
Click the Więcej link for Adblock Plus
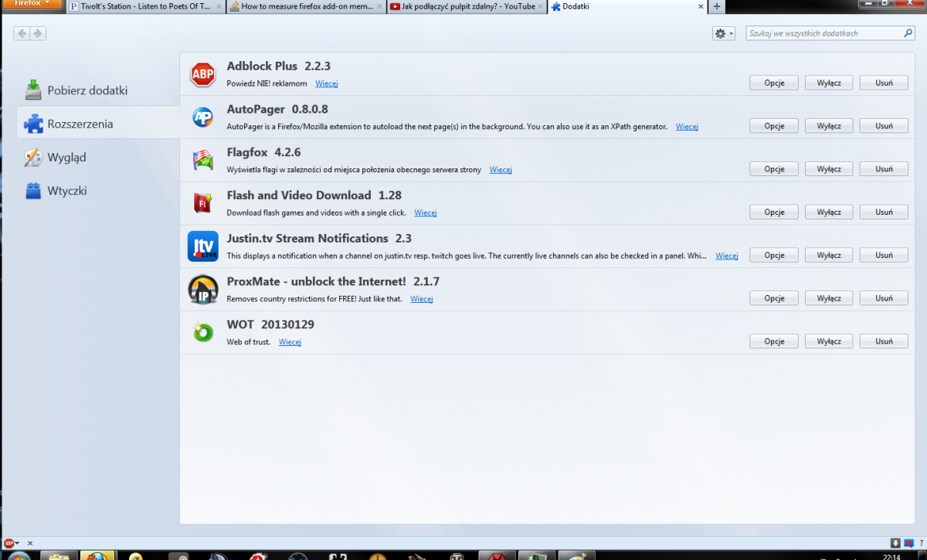327,83
